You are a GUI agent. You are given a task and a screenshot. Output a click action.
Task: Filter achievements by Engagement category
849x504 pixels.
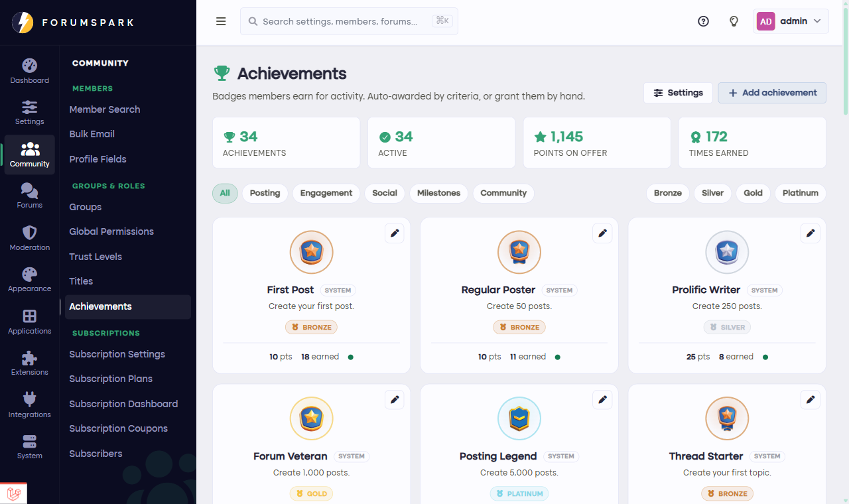point(326,193)
